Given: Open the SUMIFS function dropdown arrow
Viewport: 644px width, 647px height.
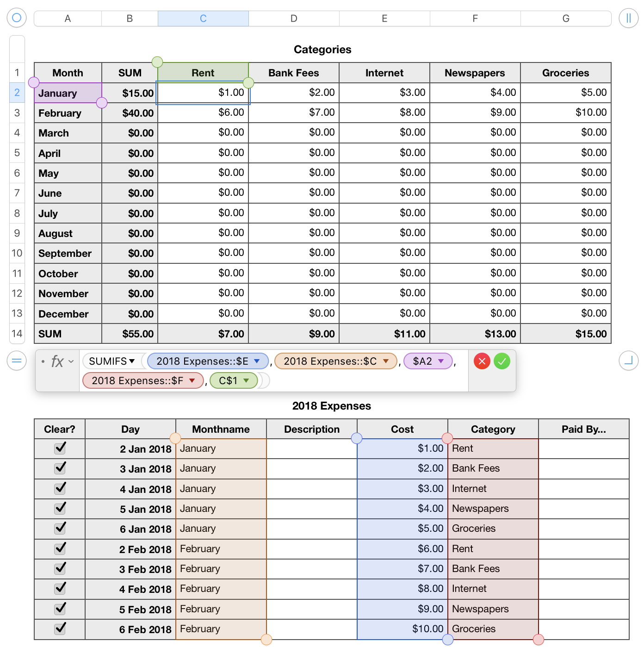Looking at the screenshot, I should click(132, 361).
